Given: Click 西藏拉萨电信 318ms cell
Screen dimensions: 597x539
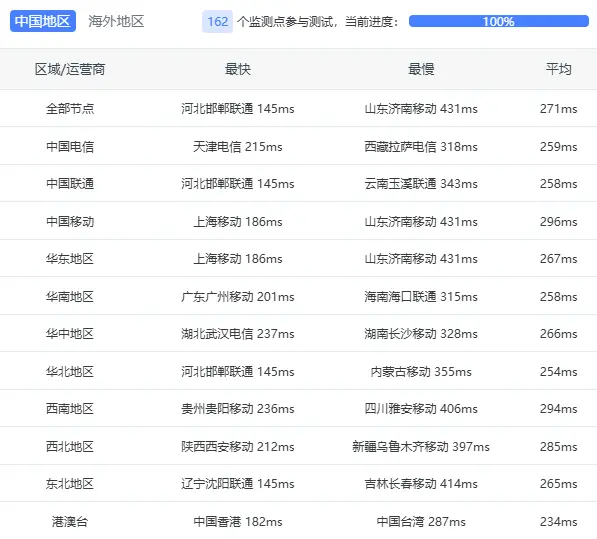Looking at the screenshot, I should [x=421, y=147].
